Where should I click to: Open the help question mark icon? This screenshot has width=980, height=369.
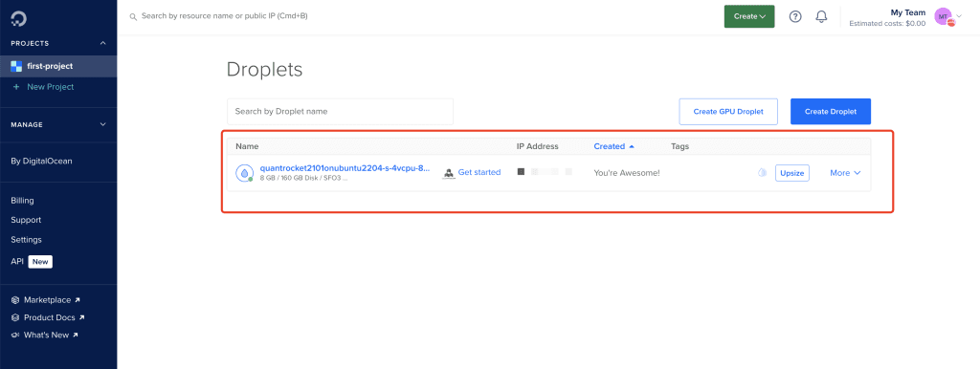(x=795, y=17)
